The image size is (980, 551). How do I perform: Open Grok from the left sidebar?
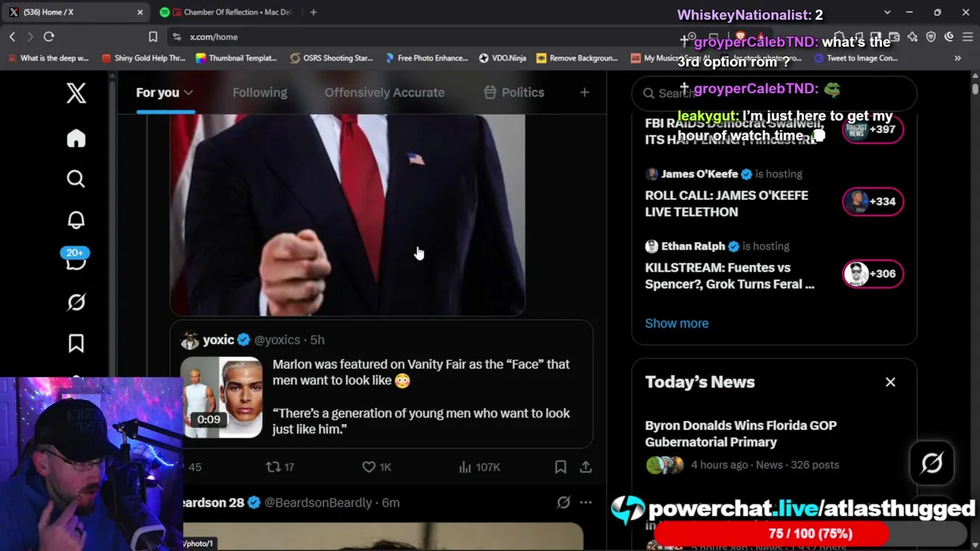point(76,302)
